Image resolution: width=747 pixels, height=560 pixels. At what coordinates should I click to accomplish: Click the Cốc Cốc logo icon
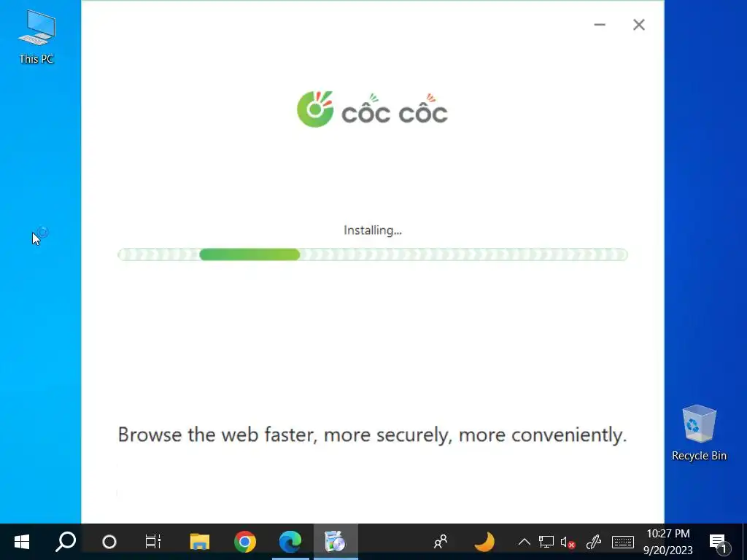[315, 109]
